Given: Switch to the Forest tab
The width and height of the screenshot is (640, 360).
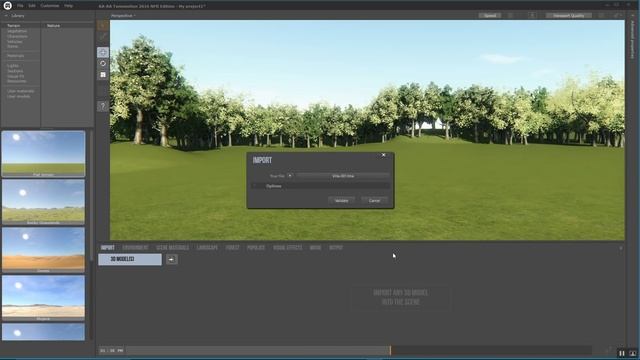Looking at the screenshot, I should coord(233,248).
